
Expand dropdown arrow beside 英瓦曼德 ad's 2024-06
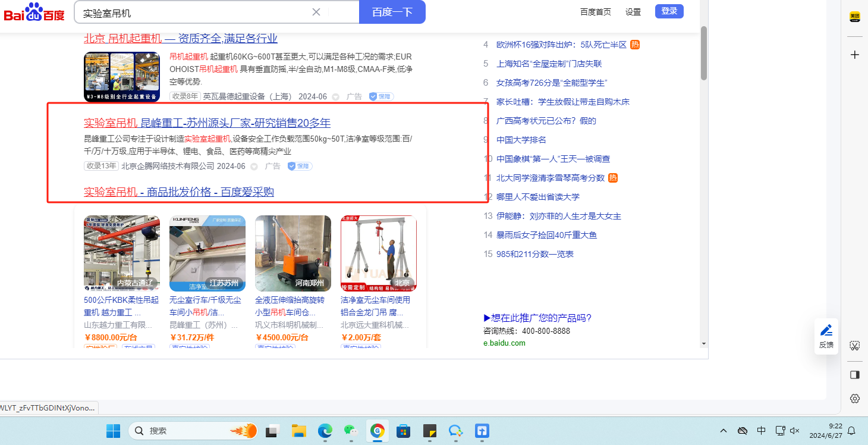point(335,97)
